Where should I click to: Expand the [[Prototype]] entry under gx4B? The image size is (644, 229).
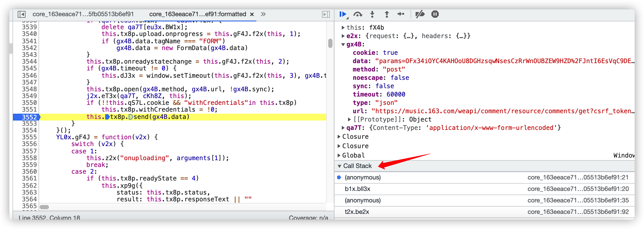[x=350, y=119]
